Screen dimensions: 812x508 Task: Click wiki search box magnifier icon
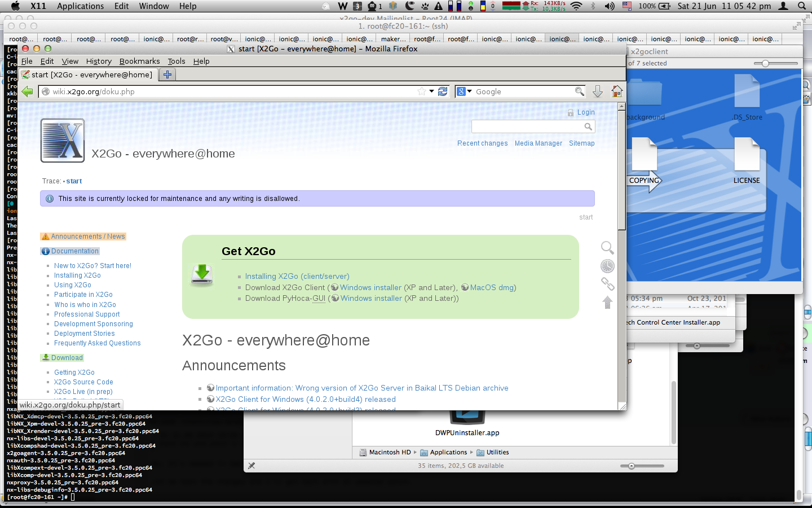click(x=588, y=127)
